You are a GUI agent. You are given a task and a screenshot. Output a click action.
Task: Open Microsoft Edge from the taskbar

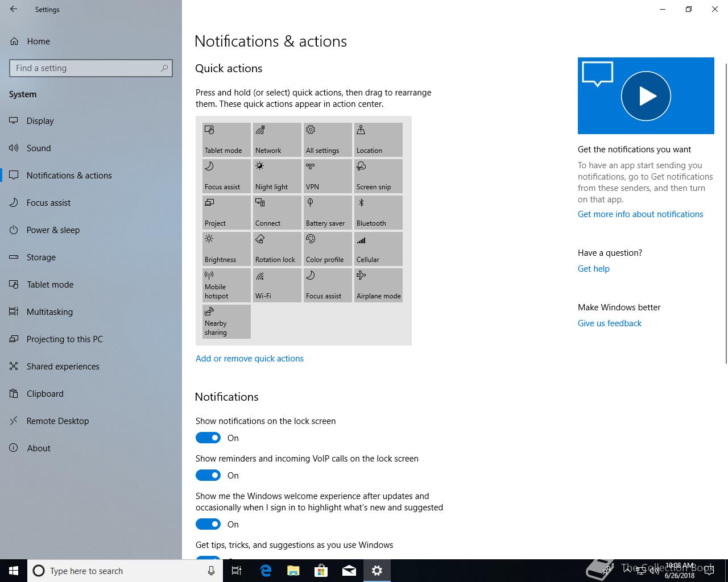point(266,571)
